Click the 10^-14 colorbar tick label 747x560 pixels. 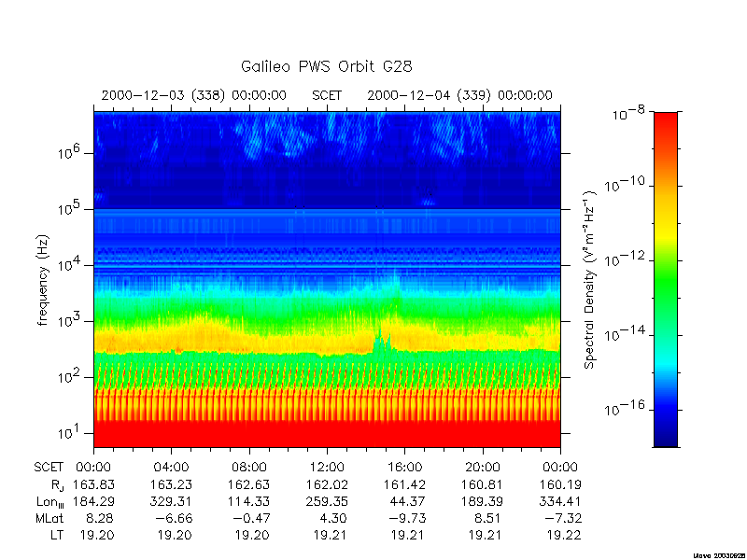pos(625,333)
